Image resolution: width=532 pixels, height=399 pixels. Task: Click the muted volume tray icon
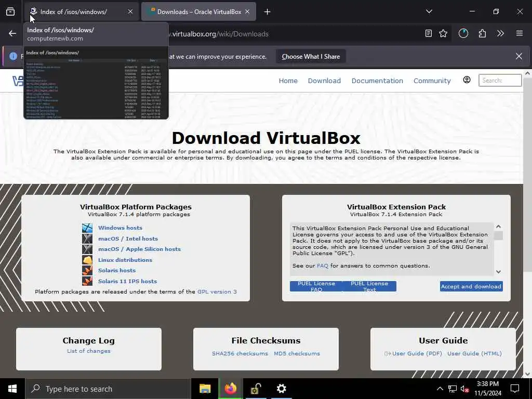[x=465, y=389]
